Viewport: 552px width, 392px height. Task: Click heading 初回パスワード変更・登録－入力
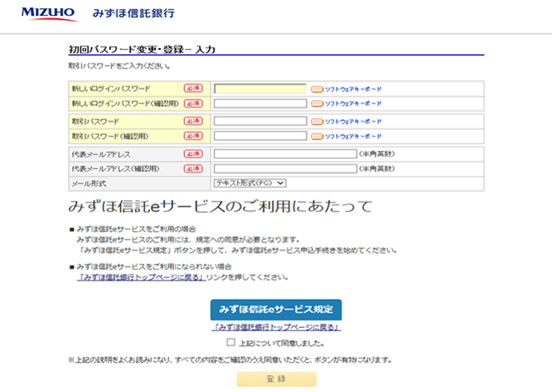coord(142,50)
